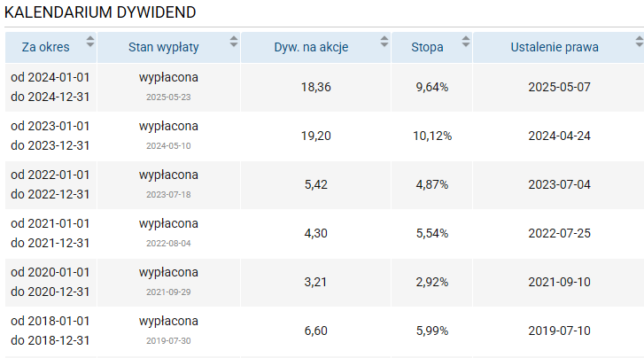Select the 2,92% yield cell

click(x=432, y=282)
